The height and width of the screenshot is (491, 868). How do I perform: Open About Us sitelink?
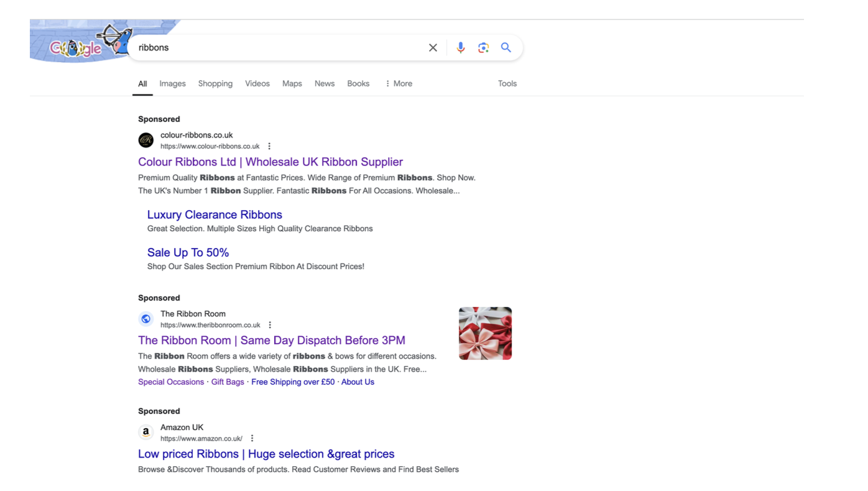358,382
